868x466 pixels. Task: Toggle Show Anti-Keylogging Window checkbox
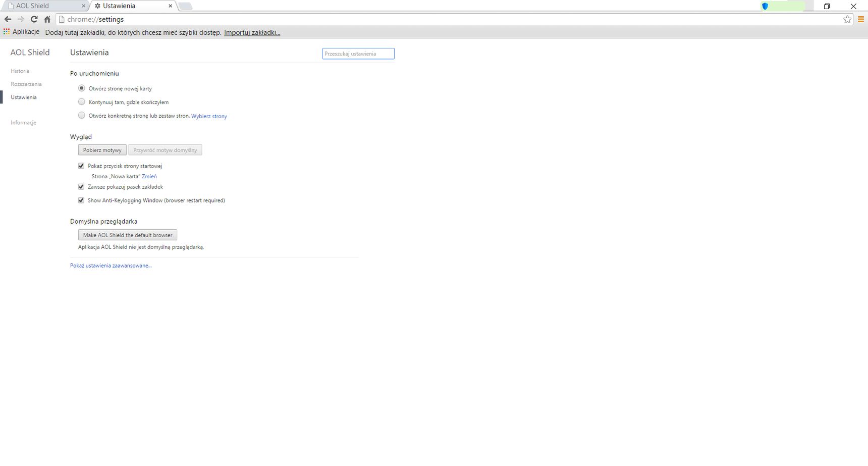(81, 200)
